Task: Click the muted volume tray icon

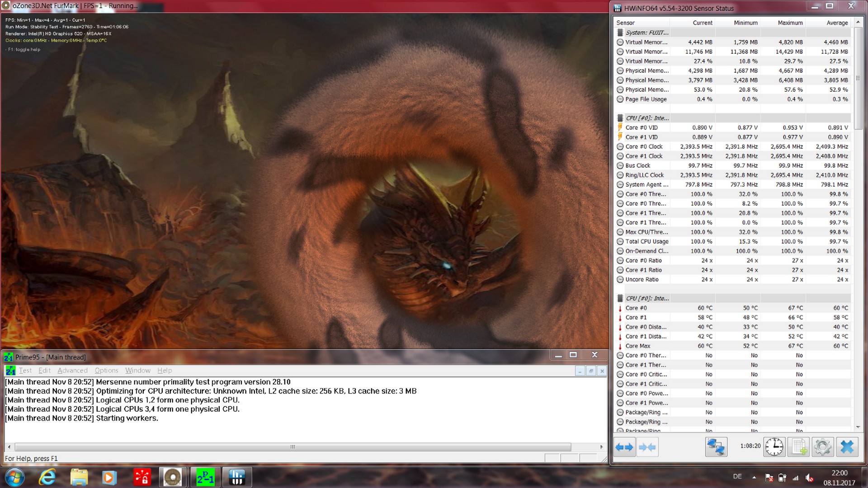Action: pos(810,478)
